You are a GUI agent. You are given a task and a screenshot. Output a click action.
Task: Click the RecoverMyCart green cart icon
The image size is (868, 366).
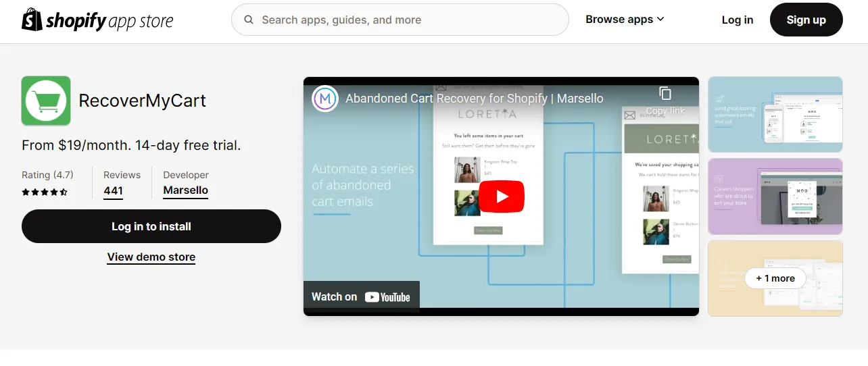[46, 101]
